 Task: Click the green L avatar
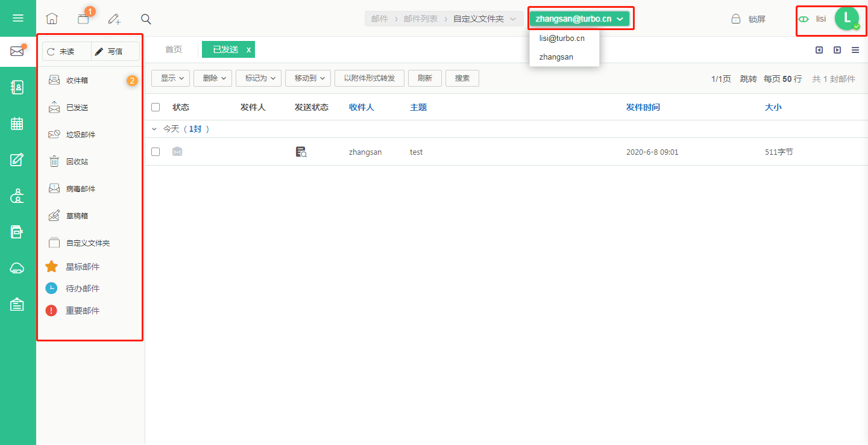[847, 18]
